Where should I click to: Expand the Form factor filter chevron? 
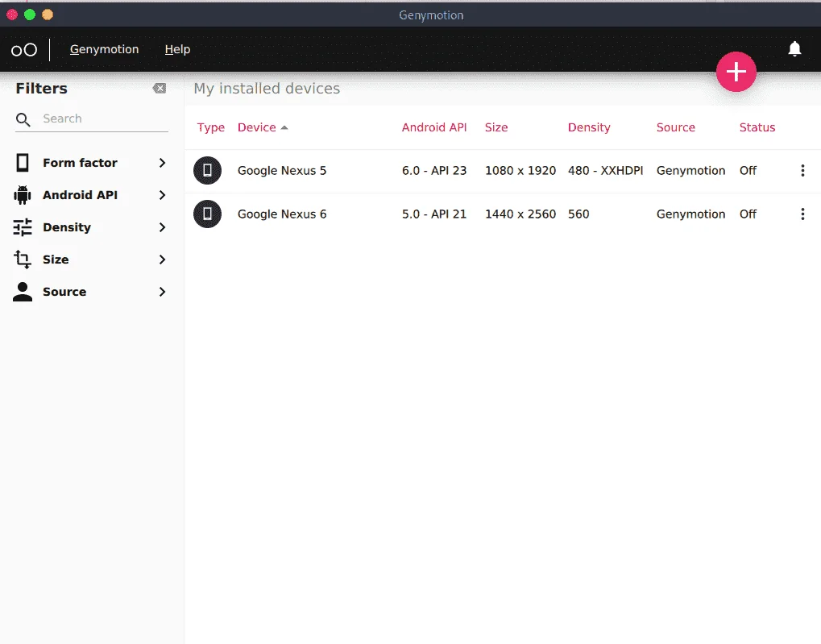point(162,163)
